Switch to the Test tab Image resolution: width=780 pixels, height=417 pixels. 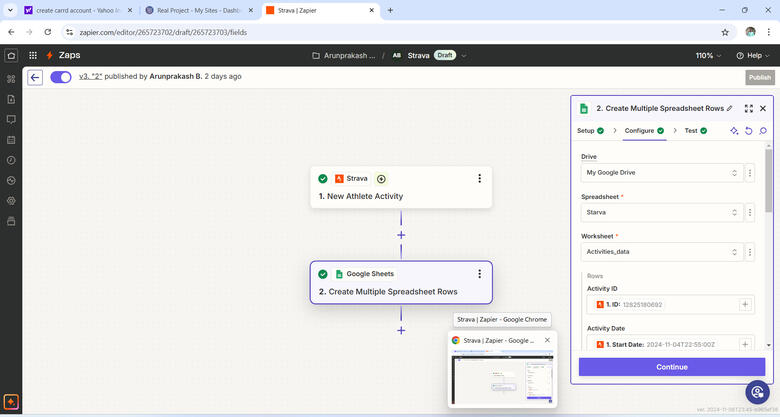(x=696, y=131)
